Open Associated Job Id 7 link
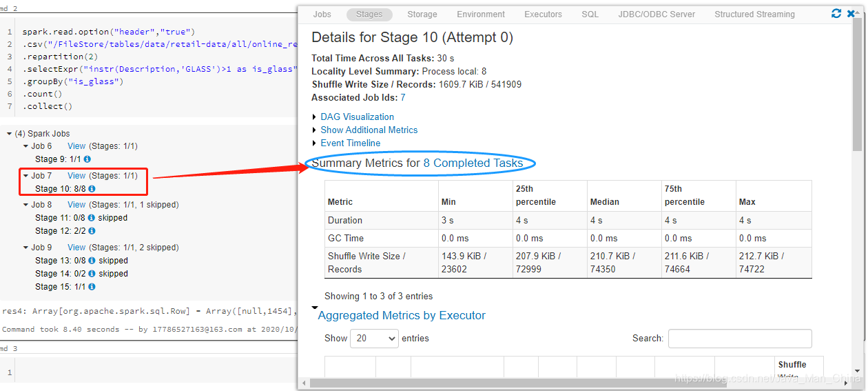The height and width of the screenshot is (391, 868). pyautogui.click(x=403, y=98)
